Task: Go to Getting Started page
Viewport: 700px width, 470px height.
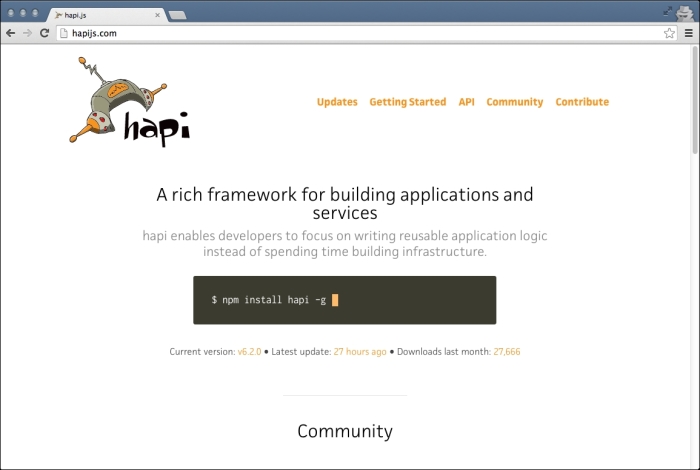Action: (x=408, y=102)
